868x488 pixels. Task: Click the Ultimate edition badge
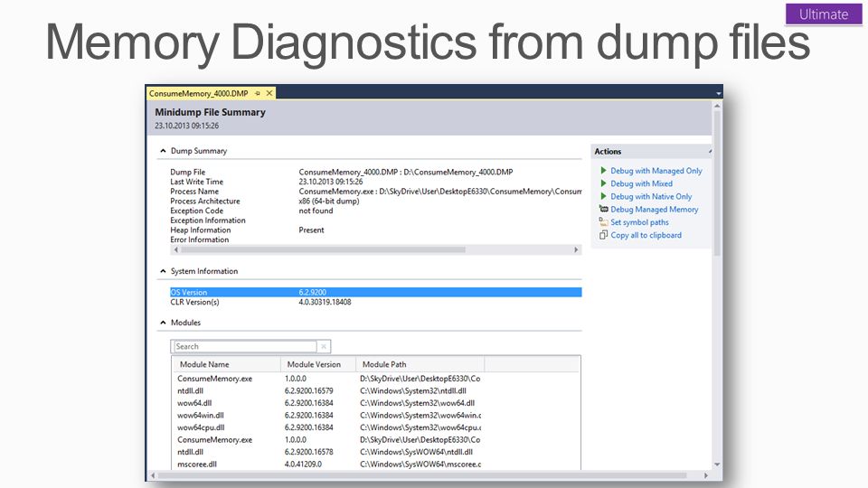[823, 14]
